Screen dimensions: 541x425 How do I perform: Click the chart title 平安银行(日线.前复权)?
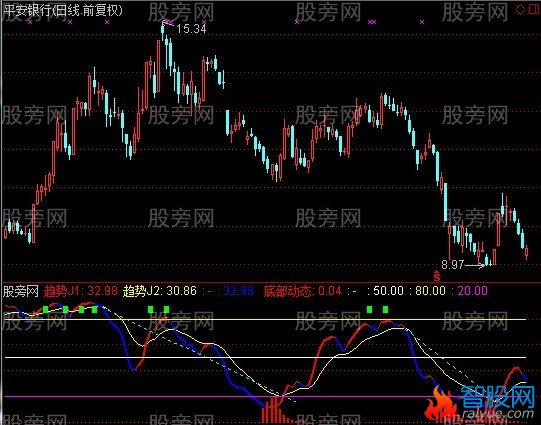(x=62, y=10)
